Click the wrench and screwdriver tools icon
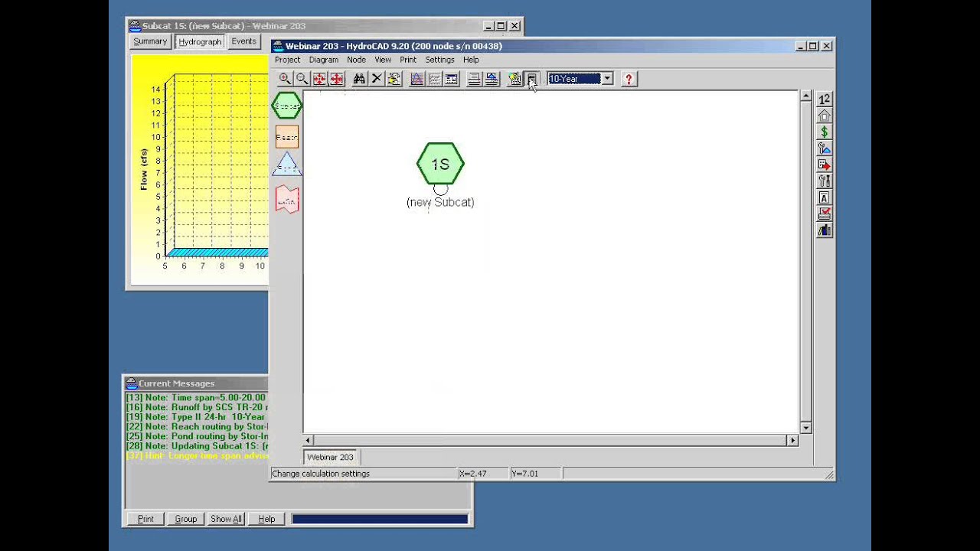Image resolution: width=980 pixels, height=551 pixels. click(x=824, y=181)
